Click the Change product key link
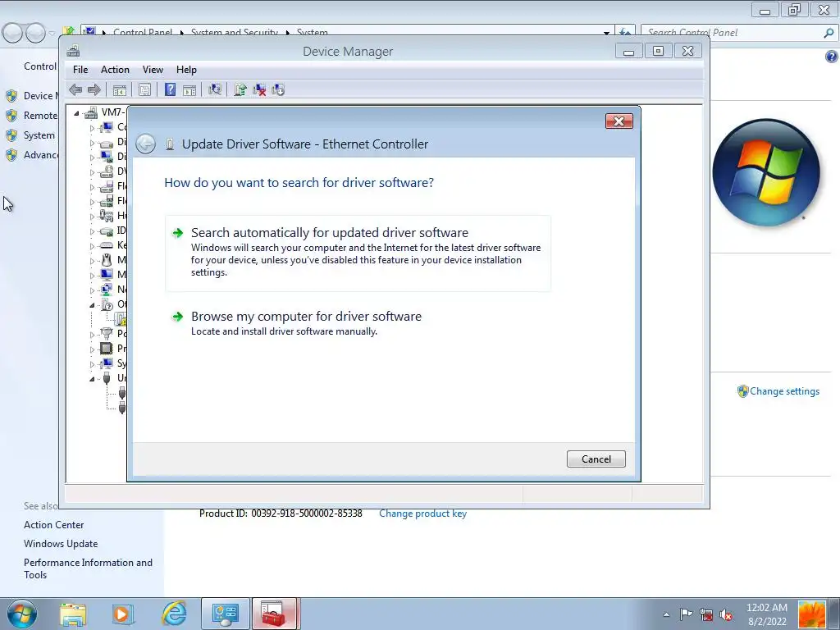The width and height of the screenshot is (840, 630). coord(422,514)
